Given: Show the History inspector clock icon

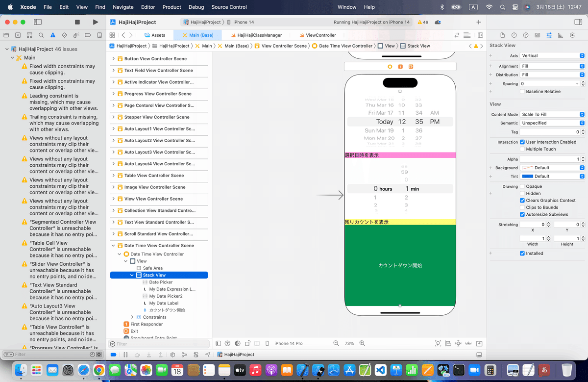Looking at the screenshot, I should 514,35.
